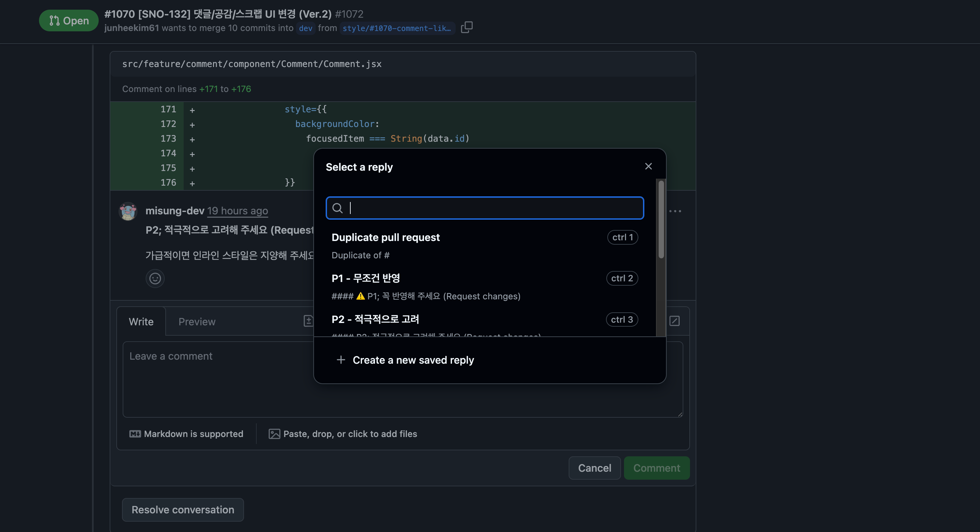The image size is (980, 532).
Task: Switch to the Preview tab
Action: tap(197, 322)
